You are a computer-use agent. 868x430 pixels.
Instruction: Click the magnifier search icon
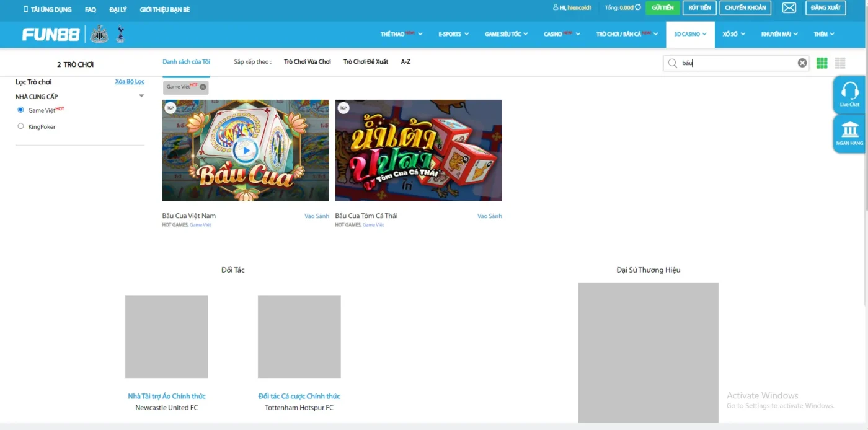point(673,63)
